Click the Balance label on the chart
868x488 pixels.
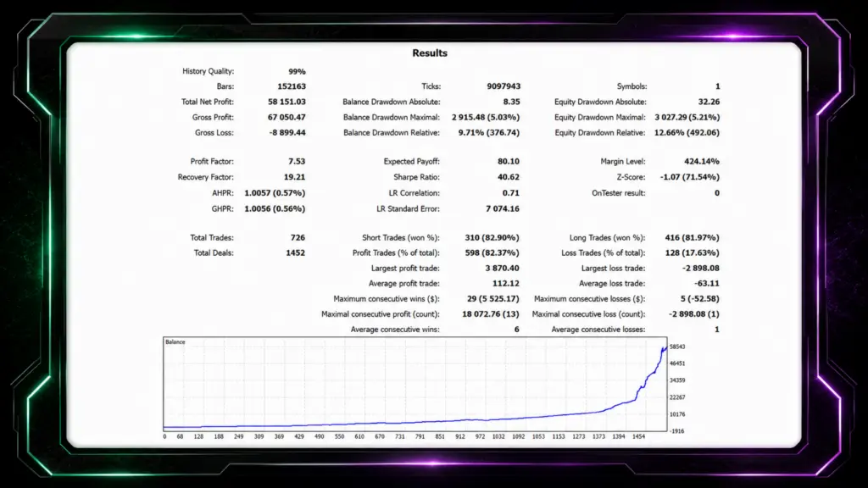[175, 342]
